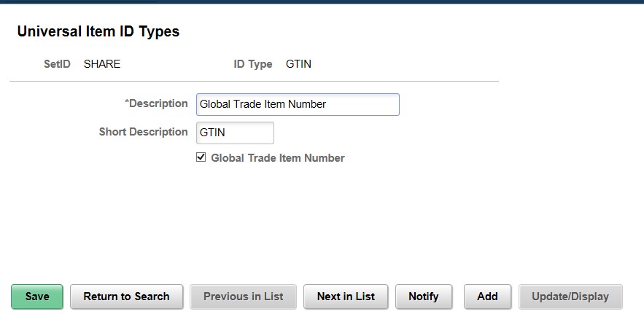This screenshot has height=314, width=644.
Task: Select the Update/Display mode button
Action: (570, 297)
